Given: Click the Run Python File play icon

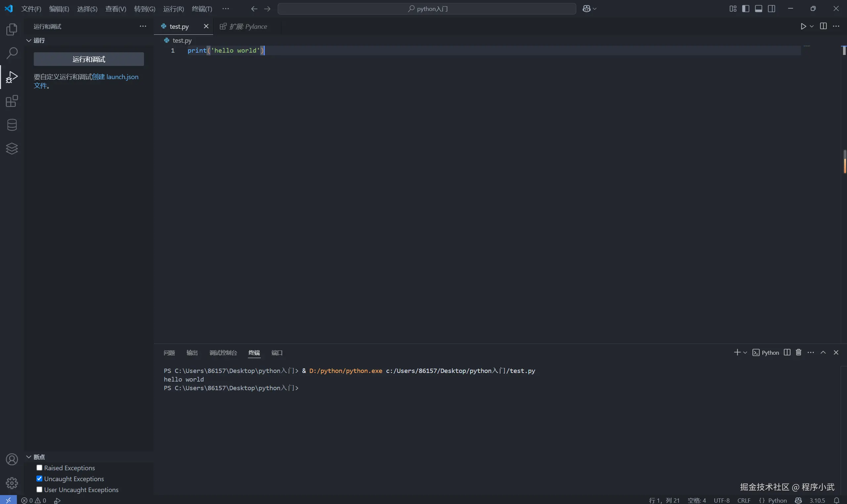Looking at the screenshot, I should point(803,26).
